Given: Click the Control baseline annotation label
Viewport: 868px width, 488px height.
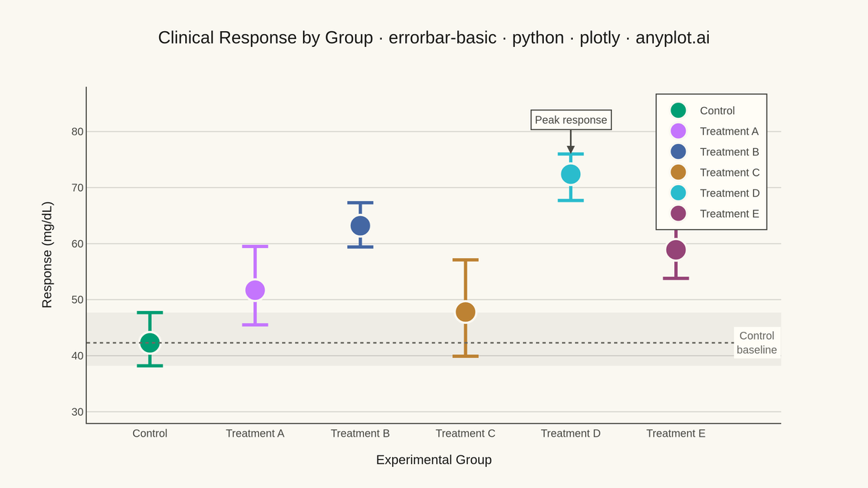Looking at the screenshot, I should coord(757,343).
